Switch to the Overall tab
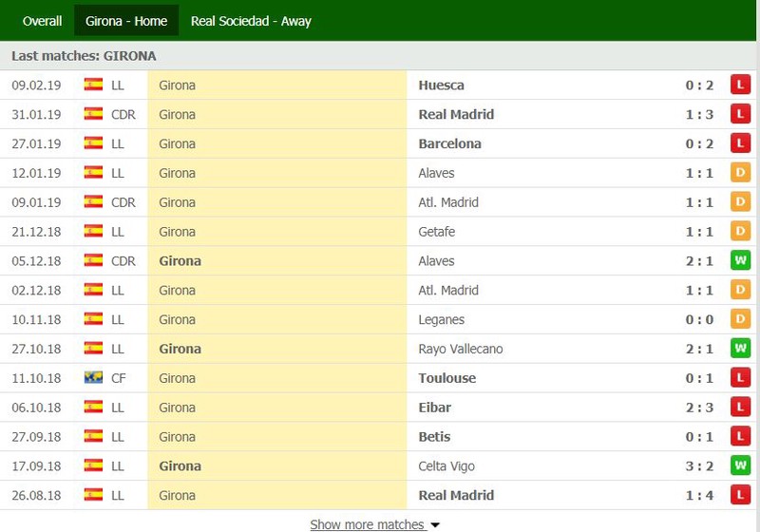 (42, 21)
